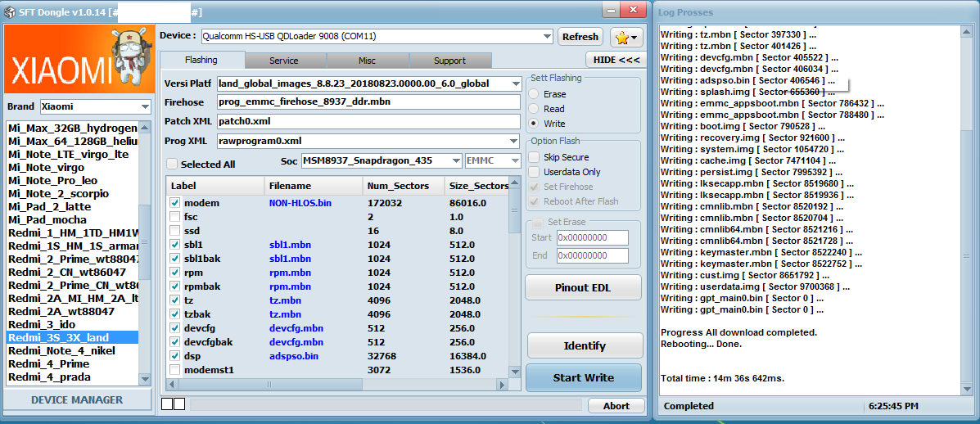Select Mi_Pad_mocha in device list
980x424 pixels.
click(x=72, y=220)
